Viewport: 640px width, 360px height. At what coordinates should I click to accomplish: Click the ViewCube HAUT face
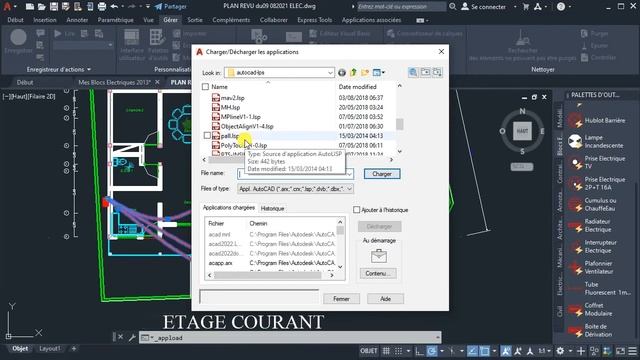522,131
